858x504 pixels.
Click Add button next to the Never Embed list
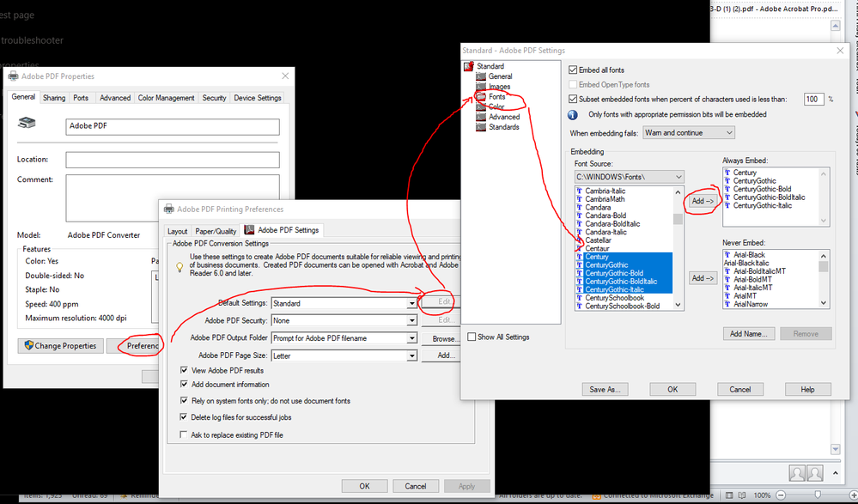702,278
